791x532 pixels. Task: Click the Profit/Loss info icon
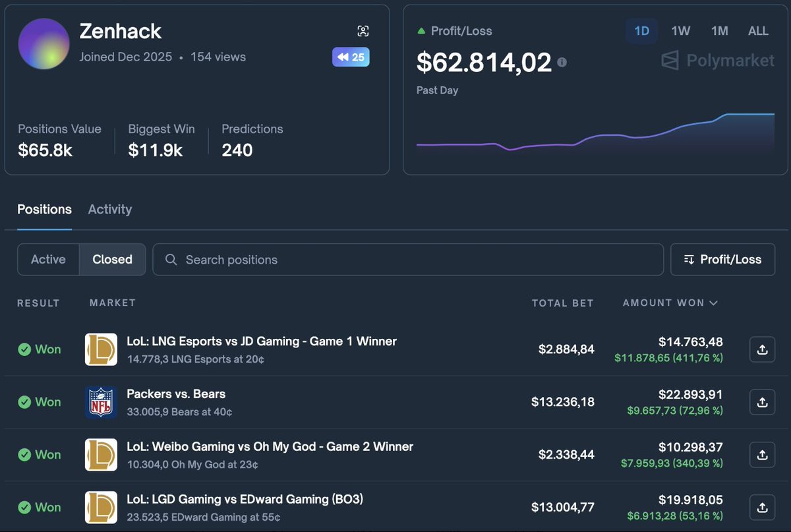tap(562, 62)
